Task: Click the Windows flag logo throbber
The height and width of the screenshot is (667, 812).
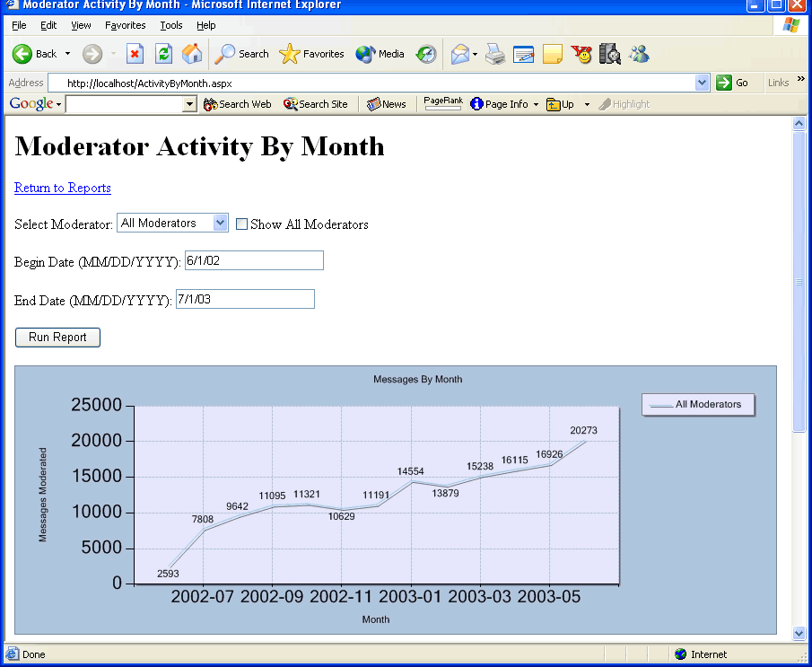Action: point(790,25)
